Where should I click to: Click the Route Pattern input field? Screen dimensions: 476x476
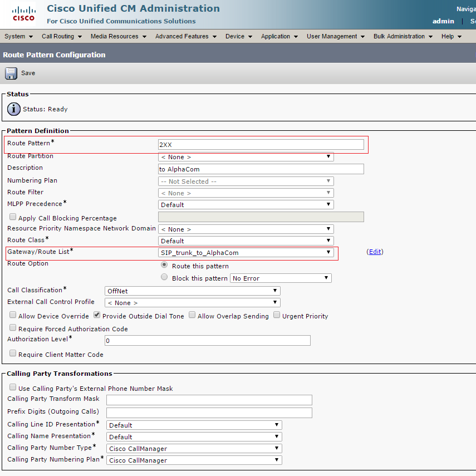pyautogui.click(x=261, y=144)
